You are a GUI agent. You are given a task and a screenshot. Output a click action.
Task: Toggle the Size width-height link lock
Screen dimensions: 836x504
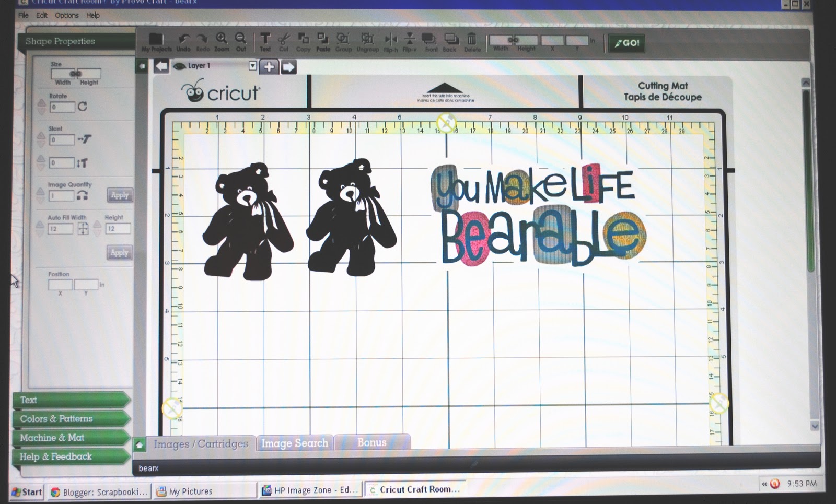(76, 74)
